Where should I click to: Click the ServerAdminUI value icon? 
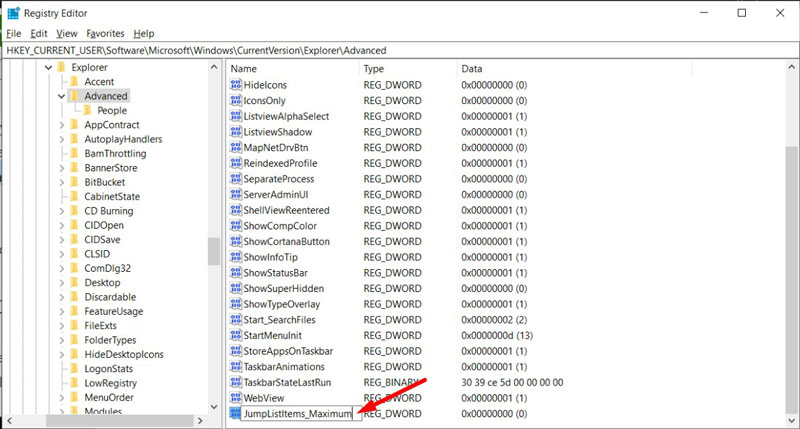[x=235, y=194]
